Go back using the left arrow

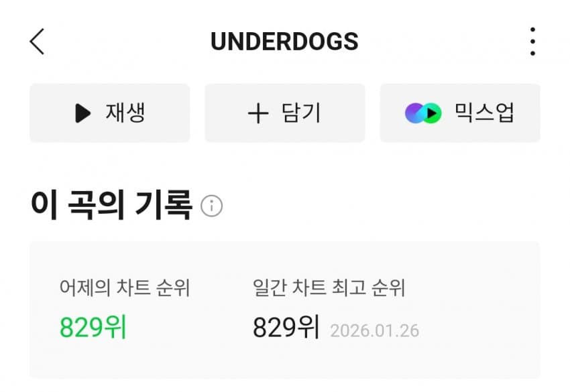[x=38, y=42]
